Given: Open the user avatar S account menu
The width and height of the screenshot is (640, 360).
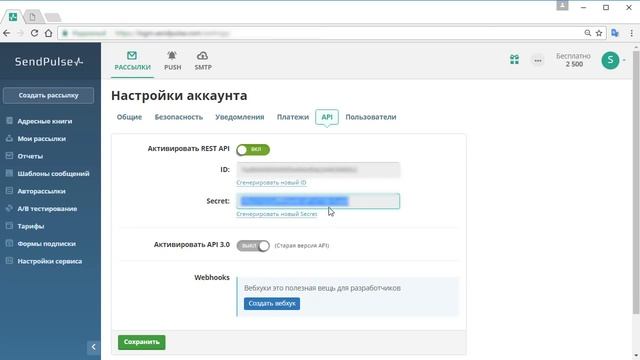Looking at the screenshot, I should (x=610, y=60).
